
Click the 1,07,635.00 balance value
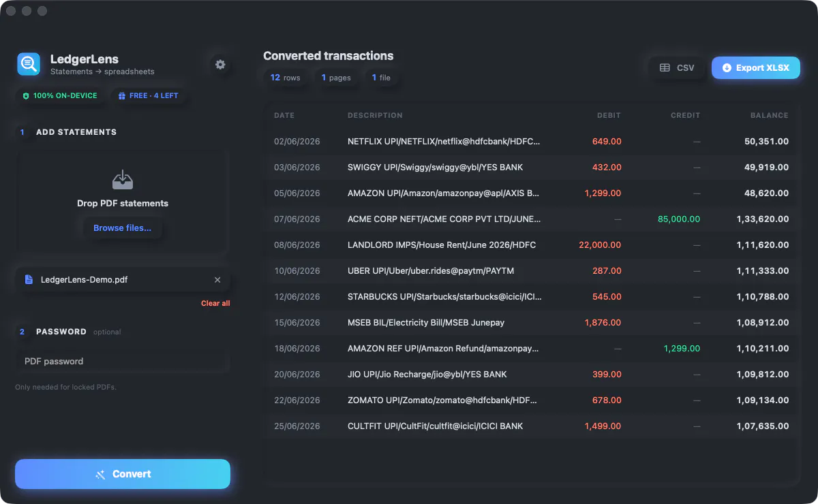point(763,426)
